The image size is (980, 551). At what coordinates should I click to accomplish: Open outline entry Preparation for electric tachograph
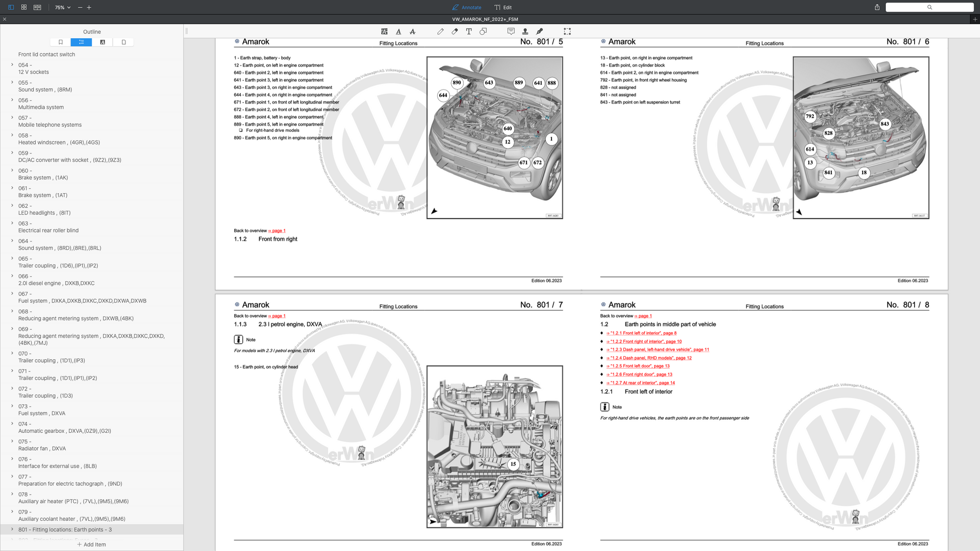pyautogui.click(x=70, y=484)
